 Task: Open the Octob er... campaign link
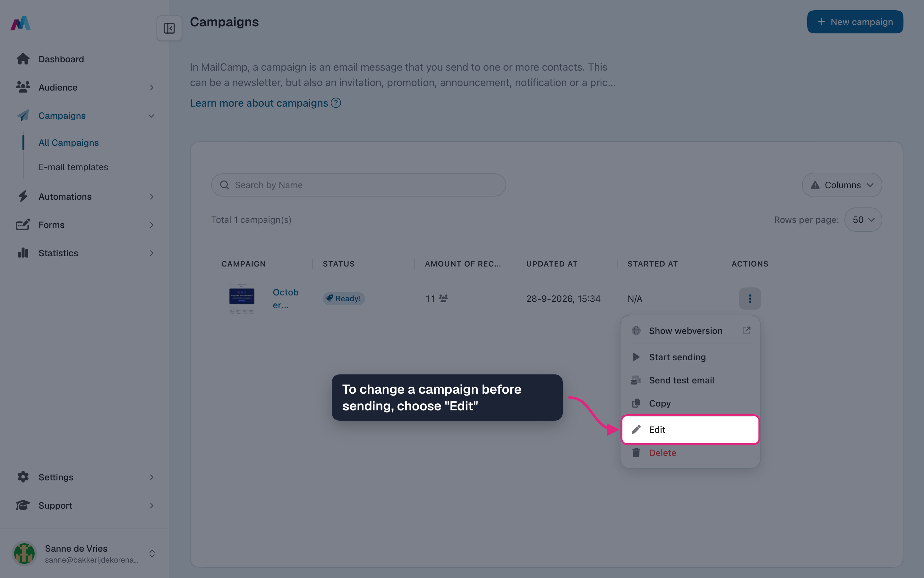pyautogui.click(x=286, y=299)
